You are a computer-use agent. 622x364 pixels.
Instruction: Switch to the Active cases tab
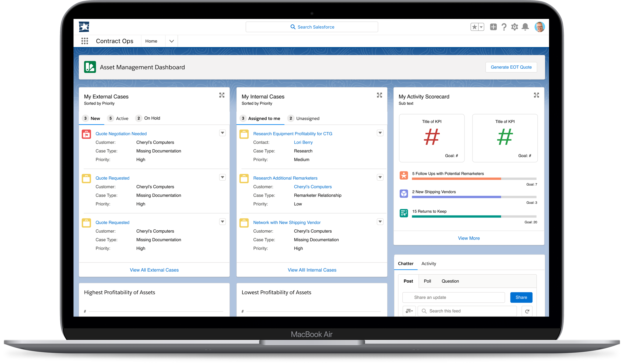pyautogui.click(x=122, y=119)
